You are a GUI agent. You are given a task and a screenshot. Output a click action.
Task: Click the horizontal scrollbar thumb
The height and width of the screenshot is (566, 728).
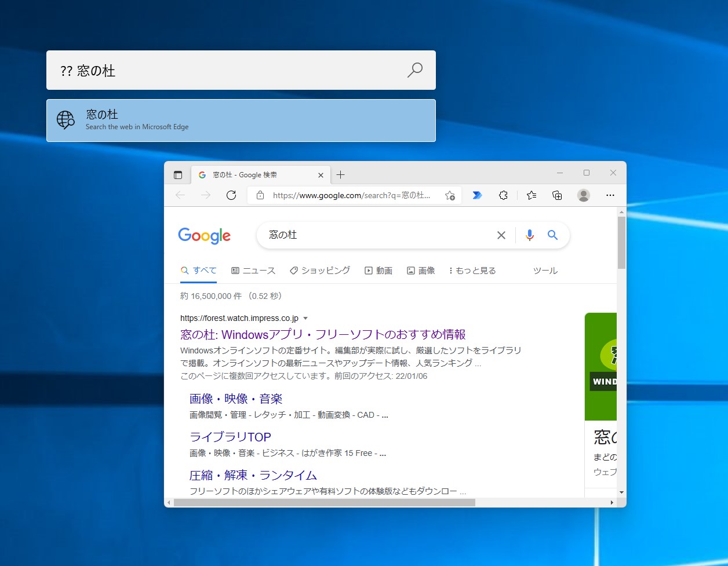(x=325, y=502)
